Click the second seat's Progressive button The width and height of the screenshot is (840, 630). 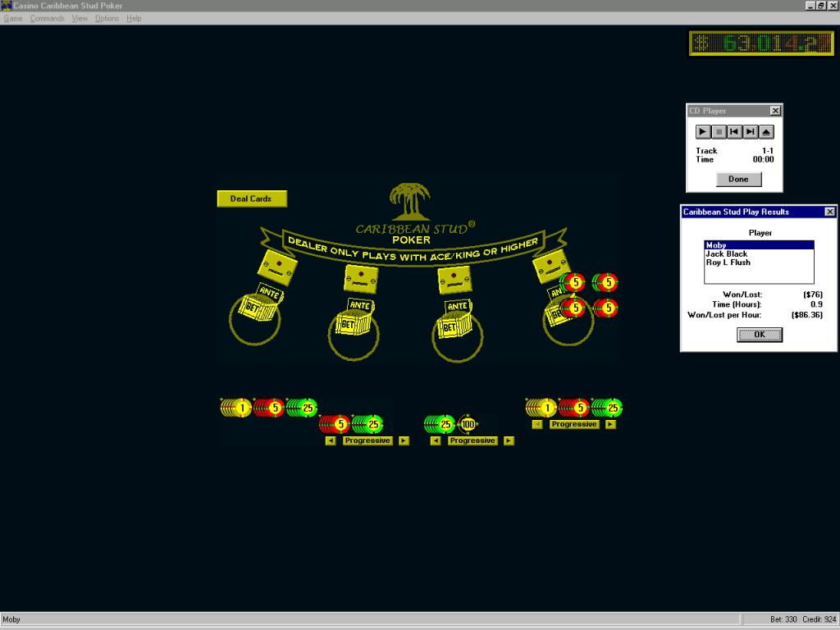(367, 441)
